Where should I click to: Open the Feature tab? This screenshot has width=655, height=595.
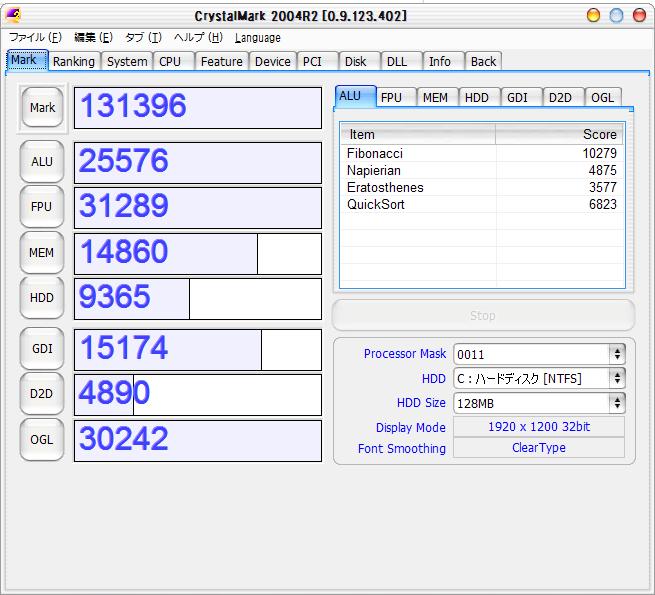point(222,61)
